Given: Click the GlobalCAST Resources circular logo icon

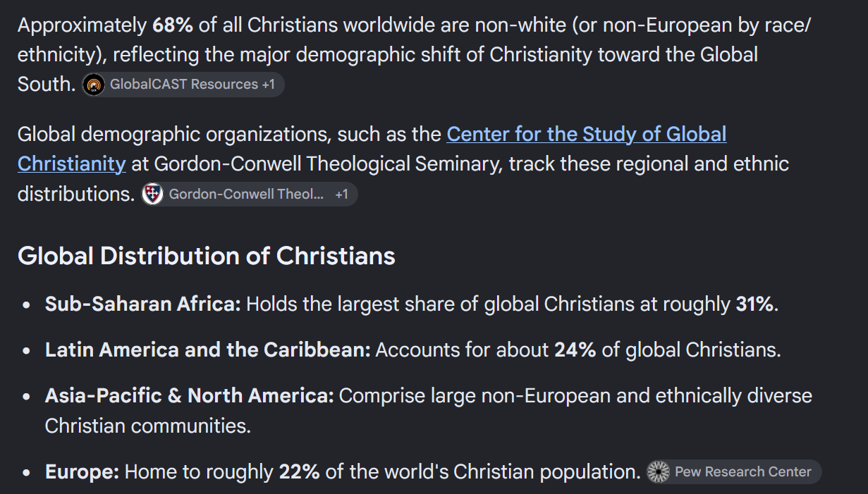Looking at the screenshot, I should click(x=94, y=85).
